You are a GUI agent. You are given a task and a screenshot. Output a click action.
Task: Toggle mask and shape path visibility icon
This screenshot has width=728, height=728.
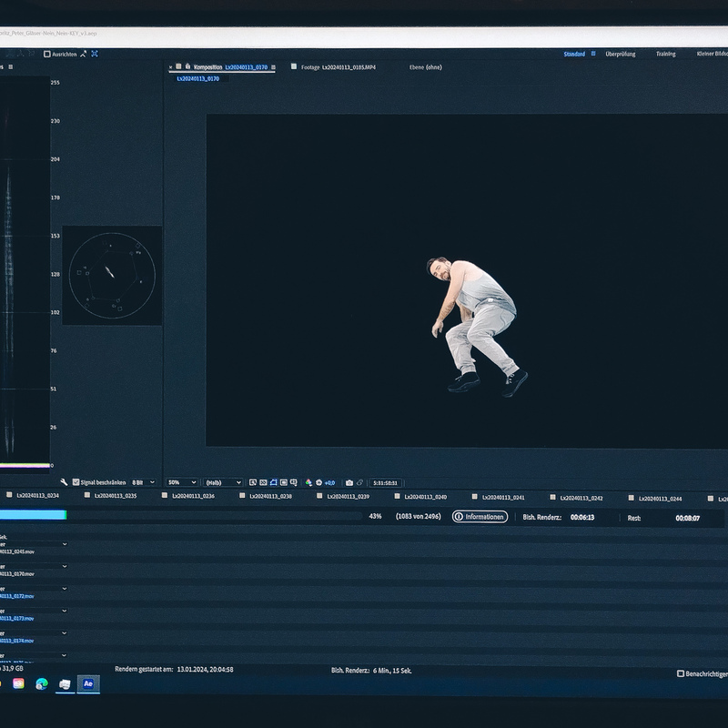pyautogui.click(x=274, y=482)
